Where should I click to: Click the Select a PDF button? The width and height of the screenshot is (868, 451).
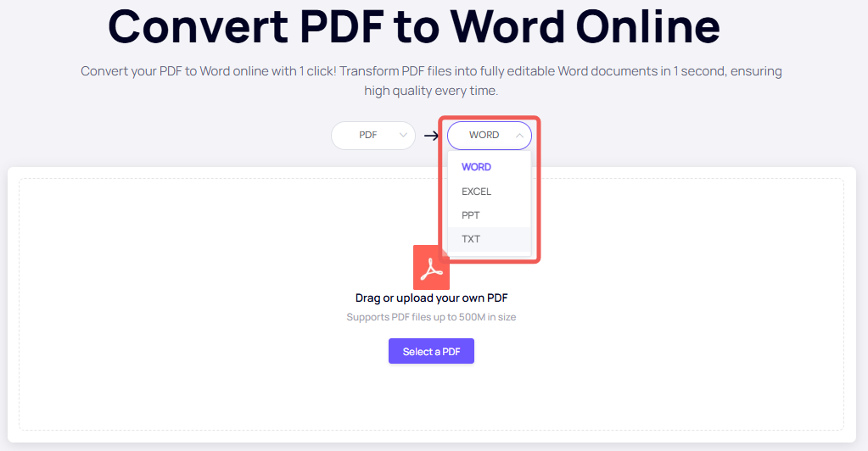(431, 352)
